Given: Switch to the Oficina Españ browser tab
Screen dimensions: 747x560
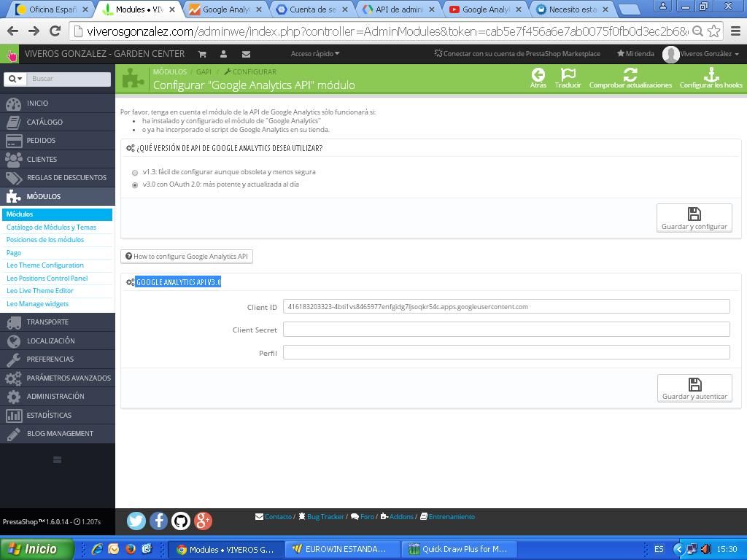Looking at the screenshot, I should click(x=50, y=9).
